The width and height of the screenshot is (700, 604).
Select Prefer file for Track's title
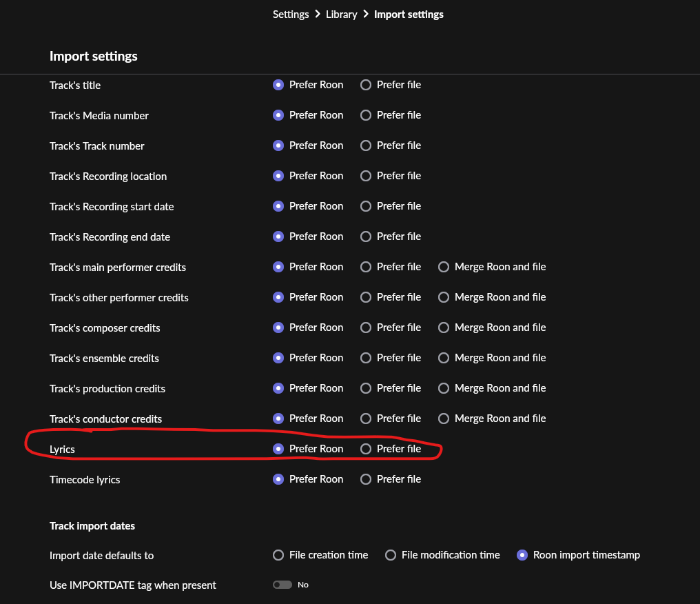click(366, 85)
